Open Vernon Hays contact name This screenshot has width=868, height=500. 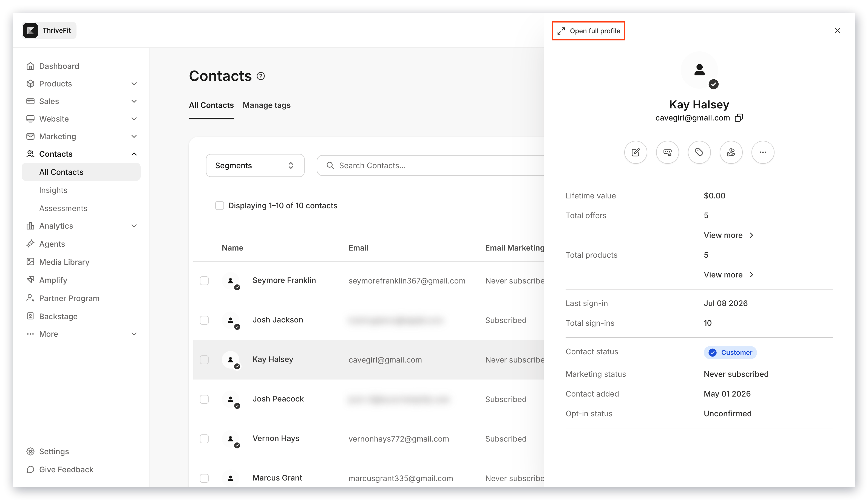click(276, 438)
